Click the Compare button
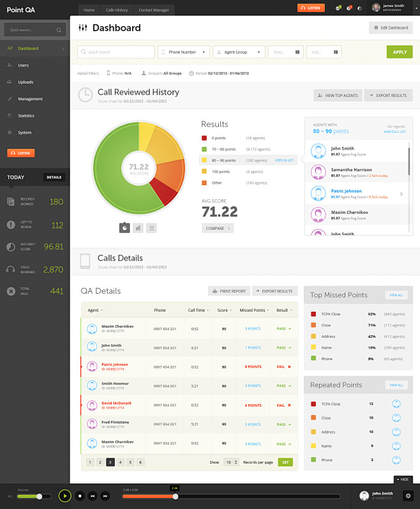 (218, 228)
